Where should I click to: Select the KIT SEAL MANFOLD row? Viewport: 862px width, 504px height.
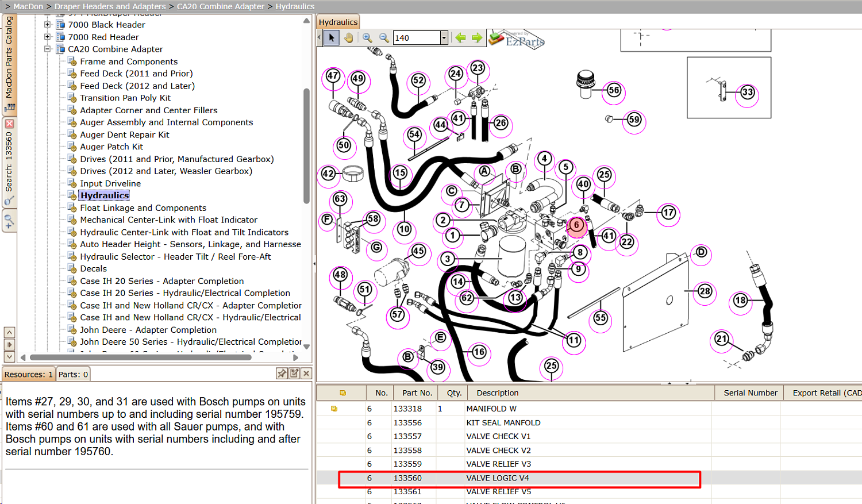click(x=589, y=422)
